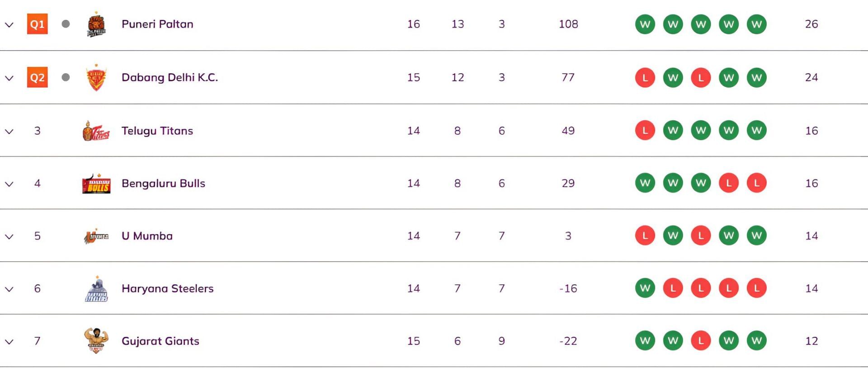Expand the Puneri Paltan row chevron

tap(9, 25)
